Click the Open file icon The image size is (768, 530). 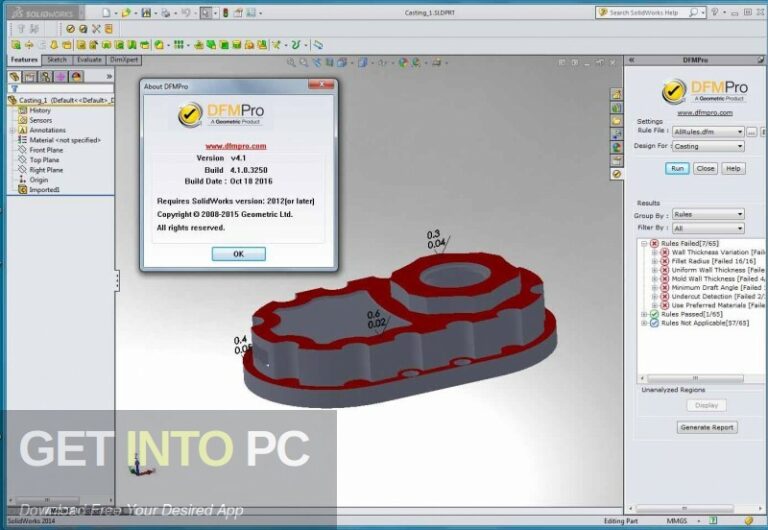(x=126, y=13)
